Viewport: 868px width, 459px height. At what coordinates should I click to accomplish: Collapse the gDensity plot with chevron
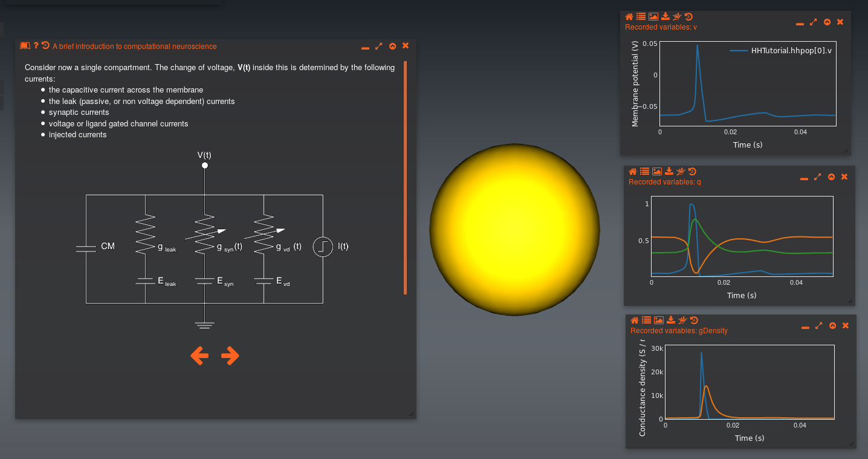tap(832, 326)
